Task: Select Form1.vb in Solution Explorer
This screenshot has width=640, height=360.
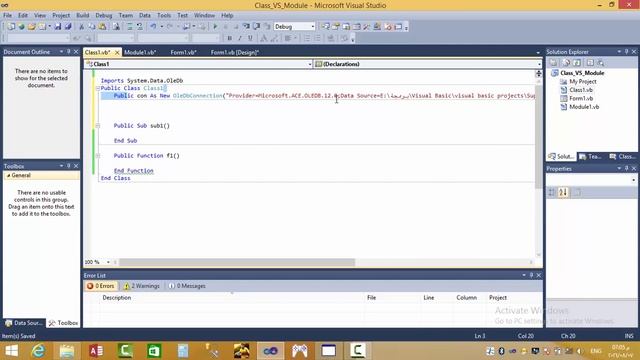Action: click(581, 98)
